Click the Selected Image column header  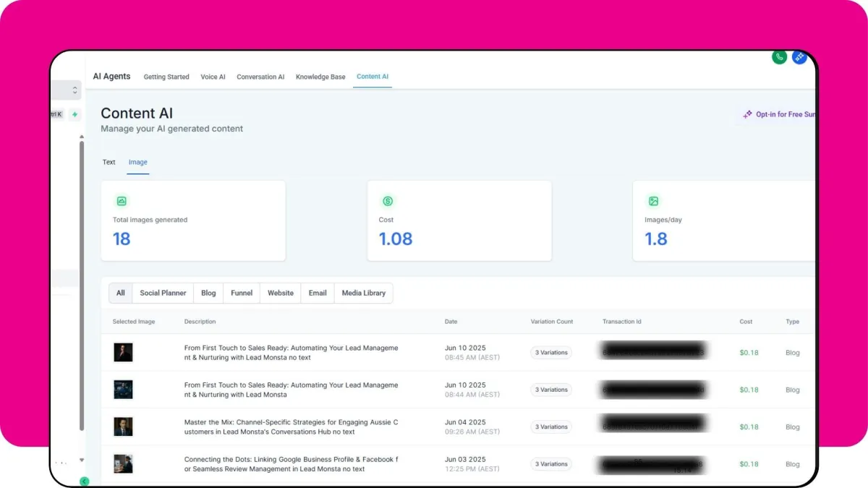pos(134,322)
